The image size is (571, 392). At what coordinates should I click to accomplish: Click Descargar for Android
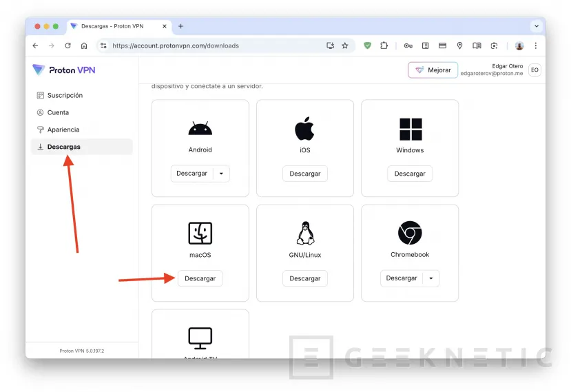point(192,174)
